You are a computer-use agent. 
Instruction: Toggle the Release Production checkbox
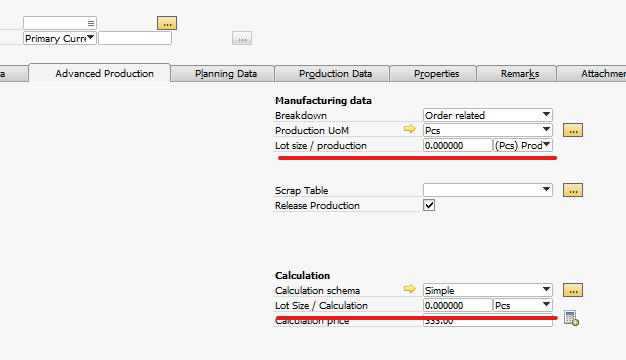[x=429, y=205]
